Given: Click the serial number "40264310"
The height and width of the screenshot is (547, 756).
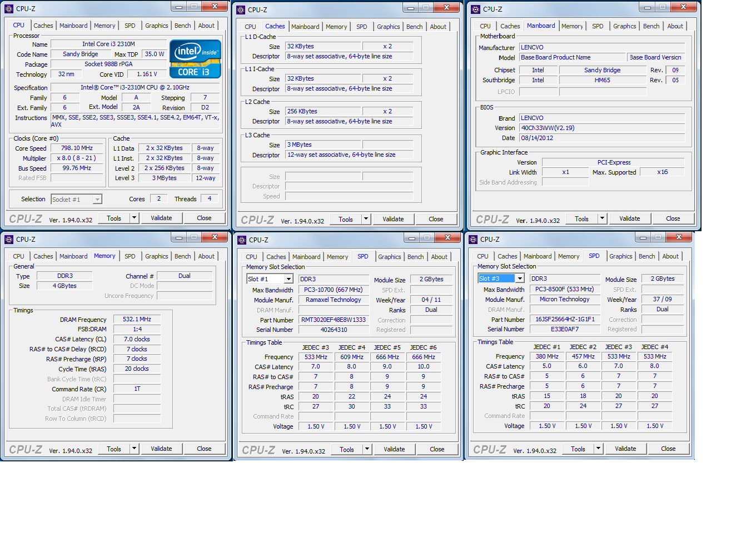Looking at the screenshot, I should tap(334, 330).
